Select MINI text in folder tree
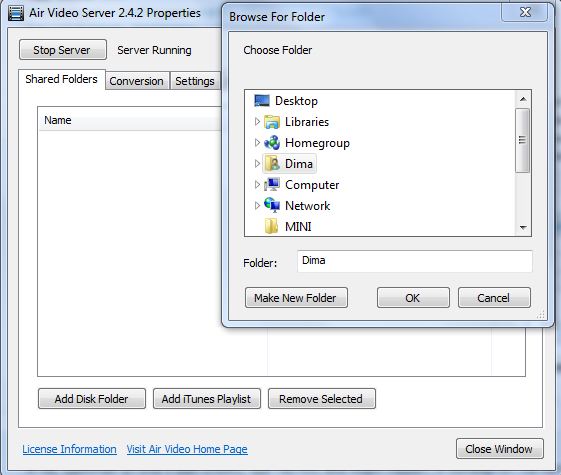Viewport: 561px width, 475px height. point(298,226)
